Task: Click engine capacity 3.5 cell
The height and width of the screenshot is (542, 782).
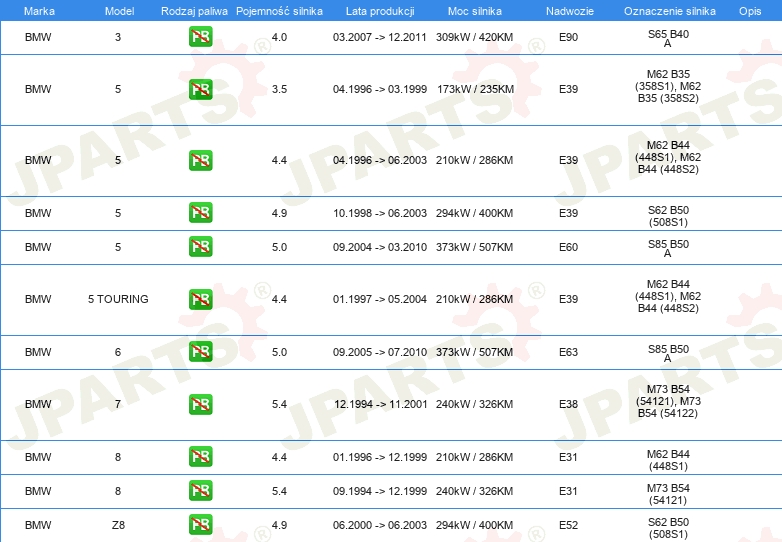Action: tap(279, 89)
